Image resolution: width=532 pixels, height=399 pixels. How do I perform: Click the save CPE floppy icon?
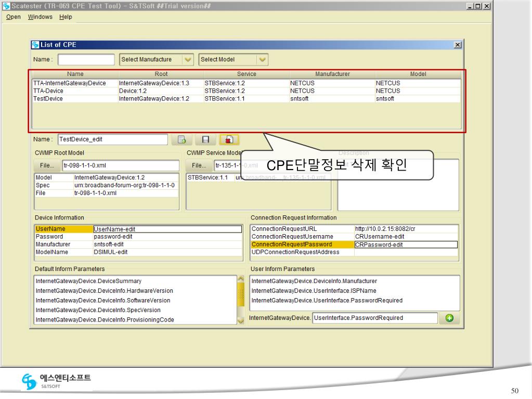(x=205, y=139)
